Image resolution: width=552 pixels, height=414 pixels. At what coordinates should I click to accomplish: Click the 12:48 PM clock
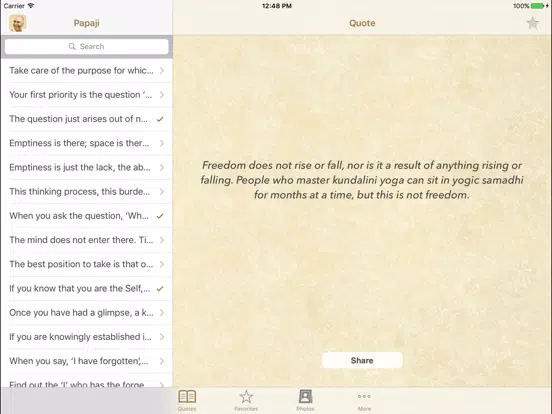click(277, 6)
